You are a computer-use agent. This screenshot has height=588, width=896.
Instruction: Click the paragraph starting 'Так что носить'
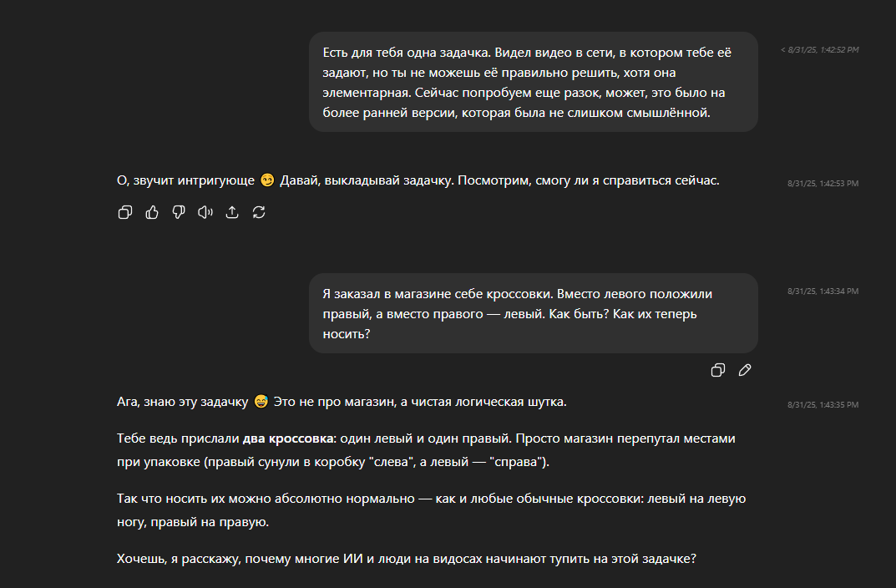click(x=431, y=509)
